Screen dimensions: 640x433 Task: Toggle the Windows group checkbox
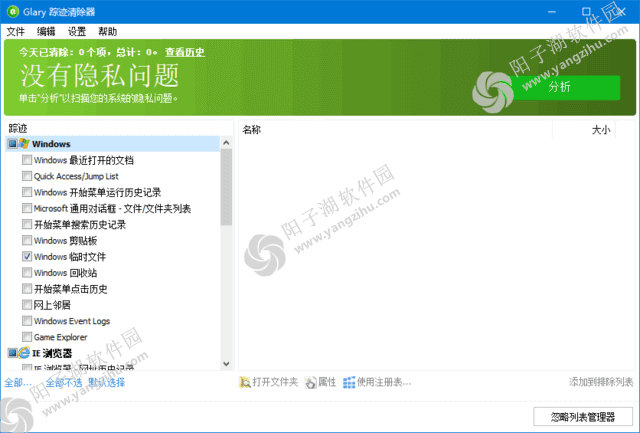click(12, 144)
